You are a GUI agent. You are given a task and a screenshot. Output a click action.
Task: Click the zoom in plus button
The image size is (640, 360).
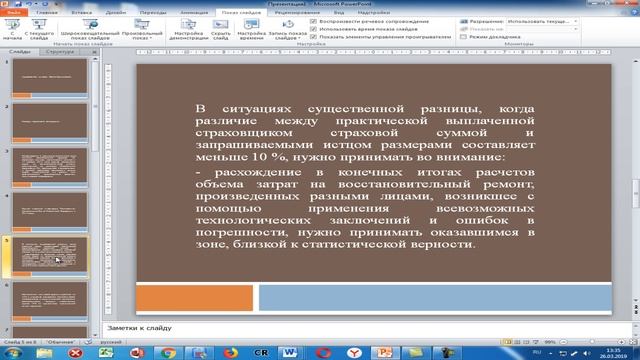621,342
